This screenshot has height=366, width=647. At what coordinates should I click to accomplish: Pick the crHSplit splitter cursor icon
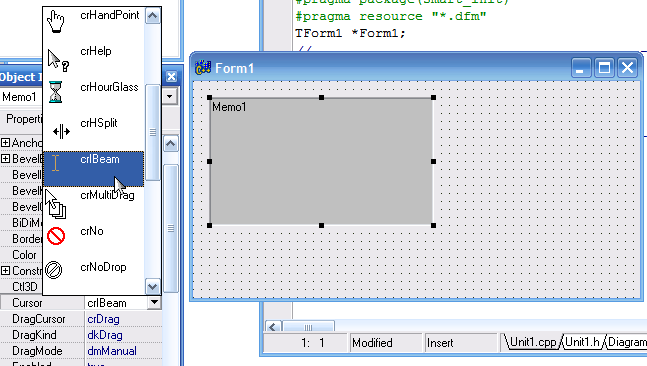pos(61,132)
